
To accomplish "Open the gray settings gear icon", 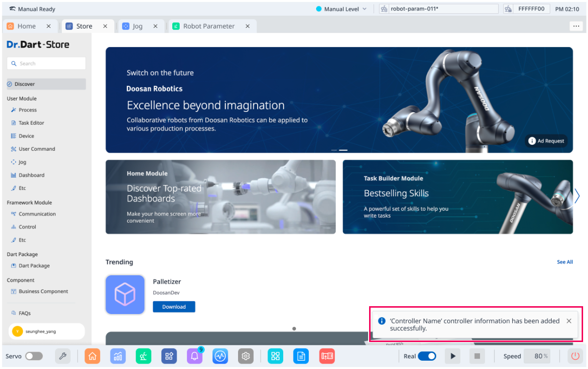I will coord(245,356).
